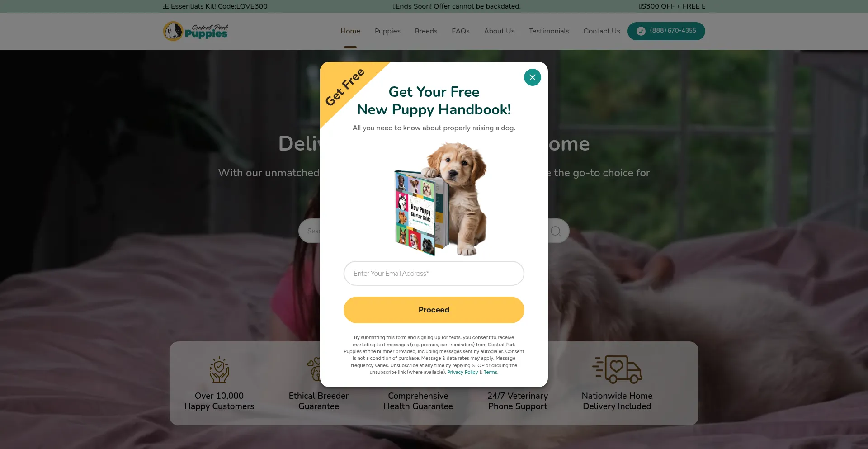Open the Puppies menu item
Image resolution: width=868 pixels, height=449 pixels.
[x=387, y=31]
